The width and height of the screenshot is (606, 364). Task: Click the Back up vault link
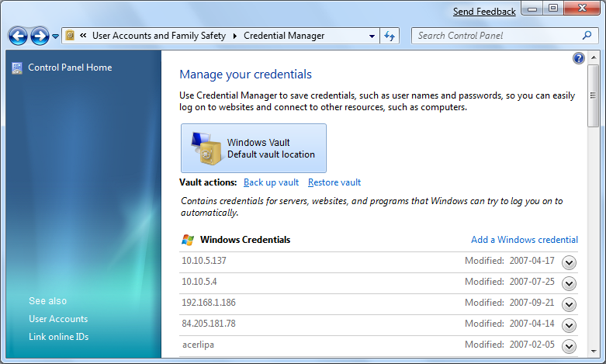[271, 182]
